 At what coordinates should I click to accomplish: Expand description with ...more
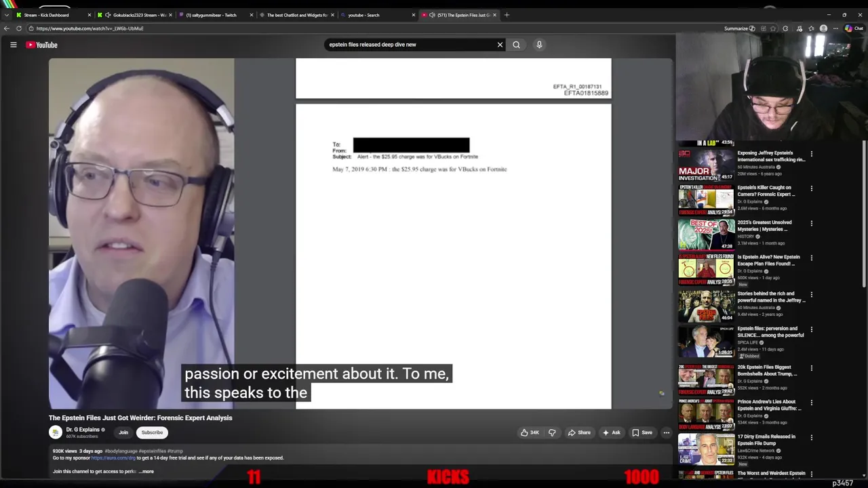146,472
